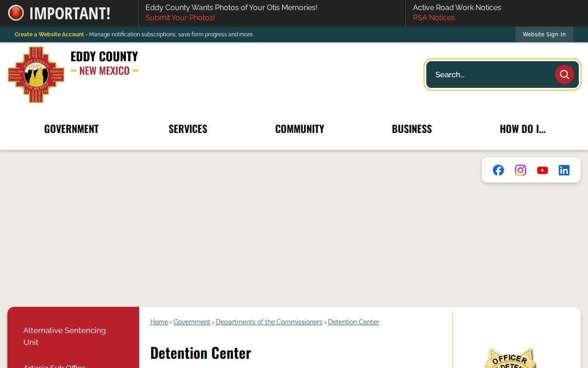Click the Eddy County seal logo
Image resolution: width=588 pixels, height=368 pixels.
(36, 75)
